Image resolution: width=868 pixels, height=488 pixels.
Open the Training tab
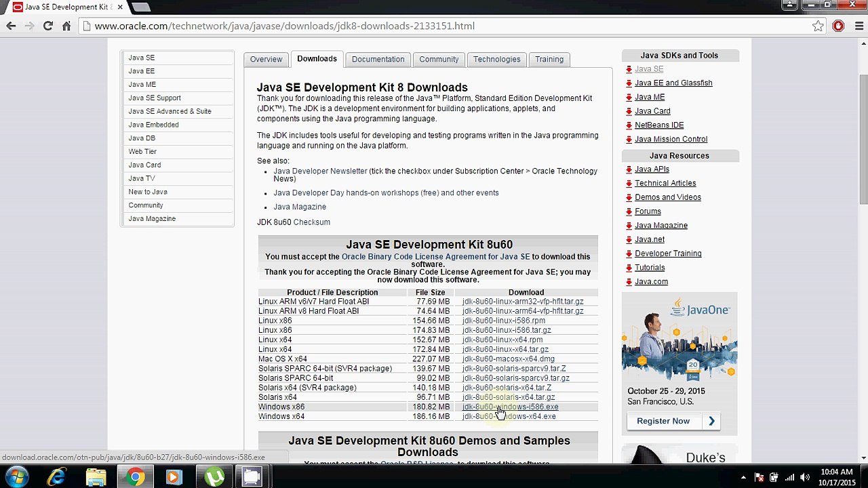[x=549, y=59]
